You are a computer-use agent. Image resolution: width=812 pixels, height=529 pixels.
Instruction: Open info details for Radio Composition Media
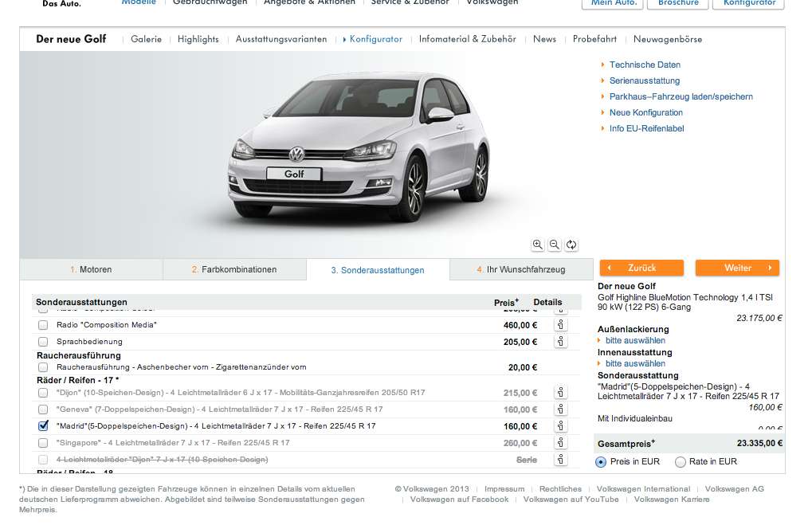point(560,325)
